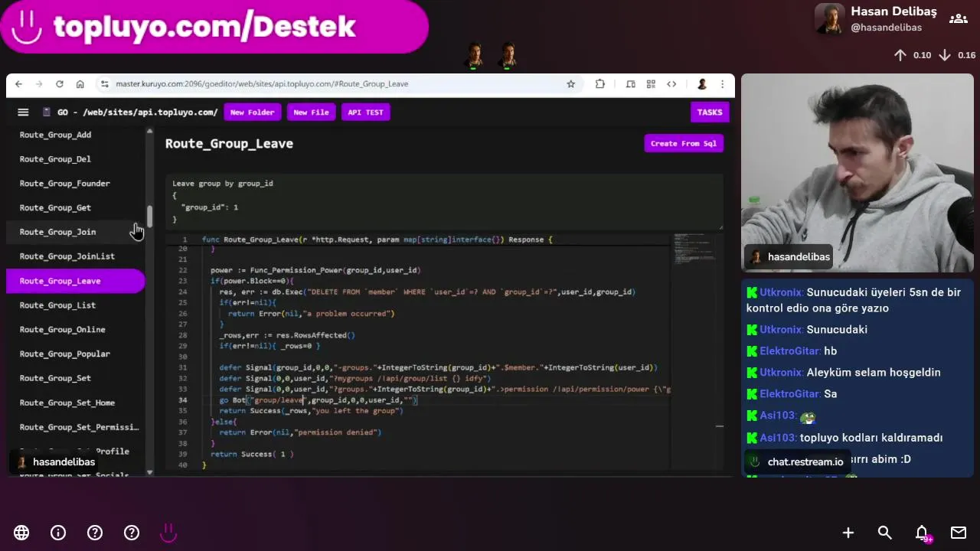Click the media/cast control toolbar icon
Screen dimensions: 980x551
[x=630, y=84]
